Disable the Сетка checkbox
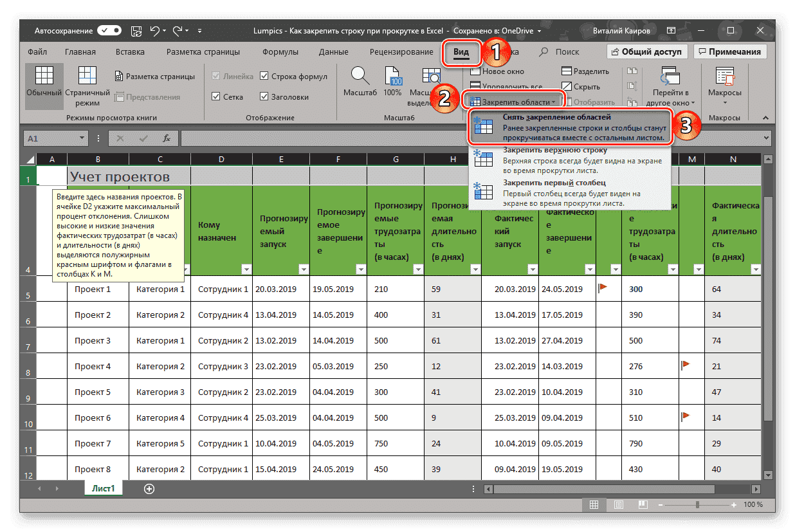Viewport: 795px width, 532px height. click(217, 96)
